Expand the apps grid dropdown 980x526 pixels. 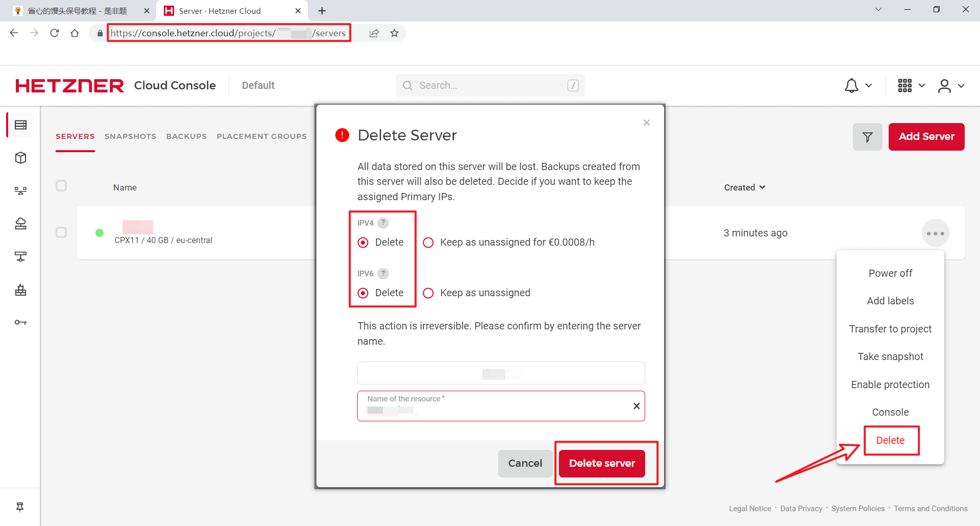point(912,86)
